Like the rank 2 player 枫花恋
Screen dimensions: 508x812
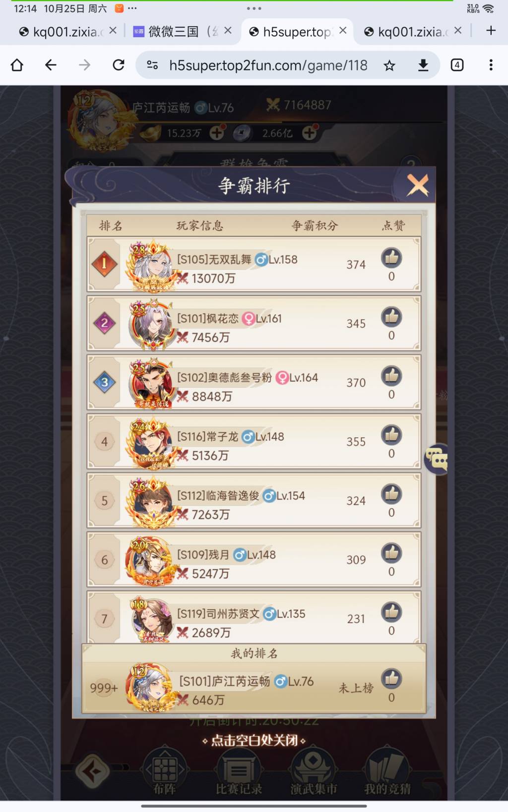(391, 317)
